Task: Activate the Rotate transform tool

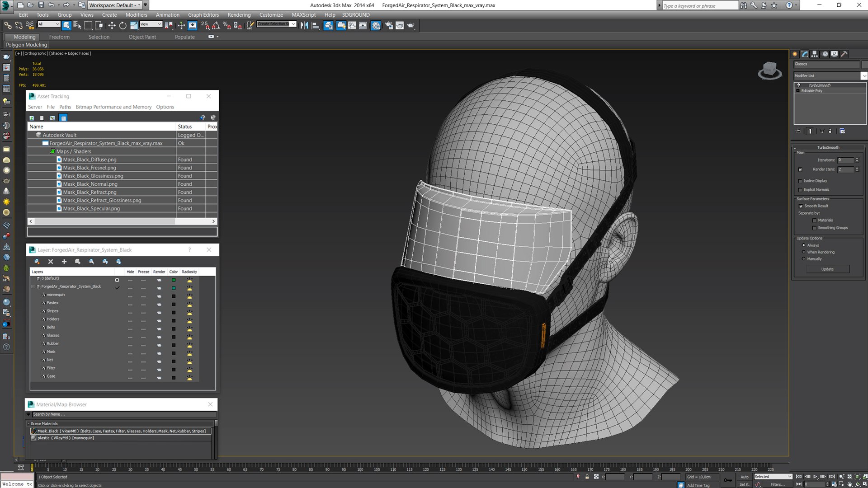Action: (123, 26)
